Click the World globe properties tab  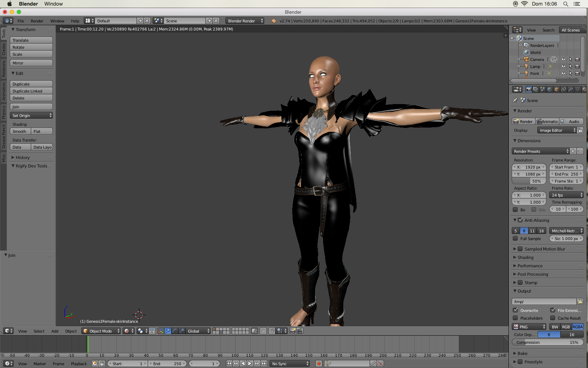pos(549,89)
